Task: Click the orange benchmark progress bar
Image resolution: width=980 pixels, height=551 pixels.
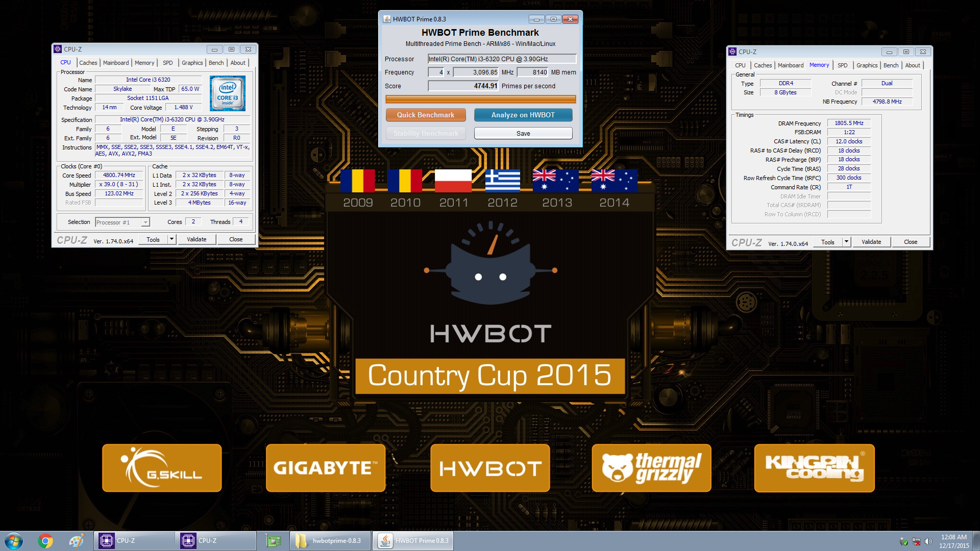Action: pyautogui.click(x=480, y=99)
